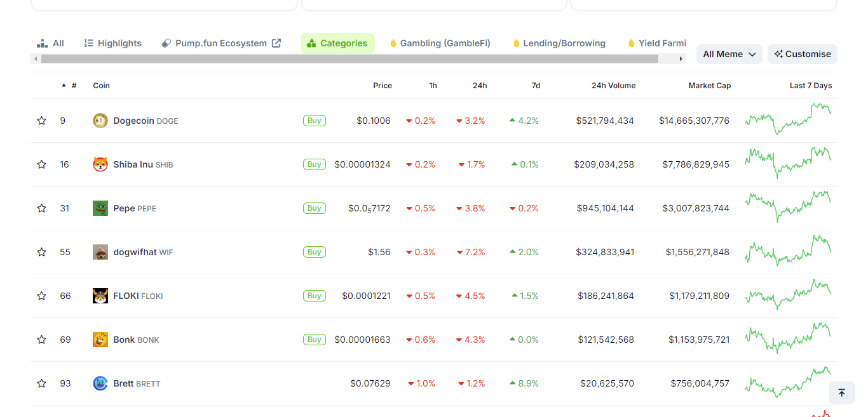Image resolution: width=868 pixels, height=417 pixels.
Task: Select the Categories tab
Action: pos(337,43)
